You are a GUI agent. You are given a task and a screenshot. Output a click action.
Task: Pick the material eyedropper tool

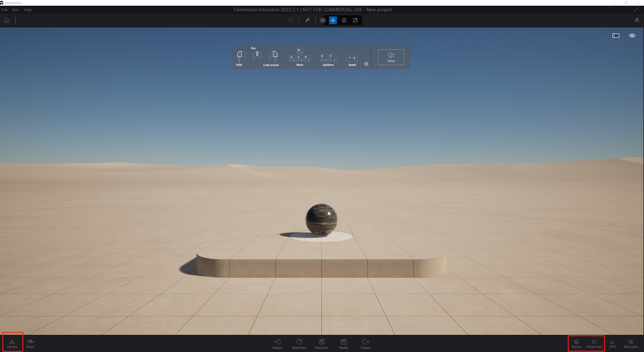pyautogui.click(x=307, y=20)
